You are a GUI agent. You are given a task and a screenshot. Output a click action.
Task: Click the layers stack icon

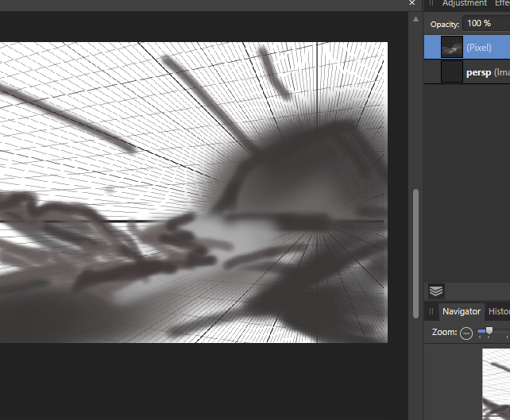(436, 291)
